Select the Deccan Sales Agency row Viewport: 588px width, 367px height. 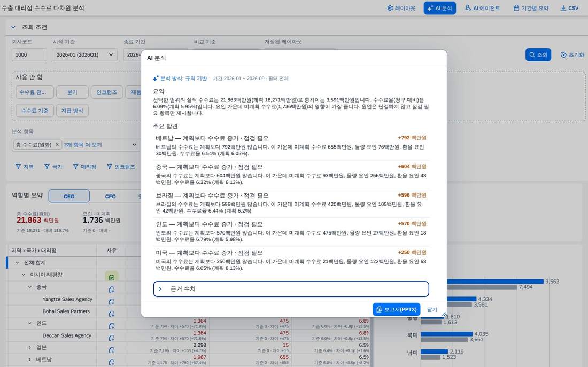click(67, 335)
